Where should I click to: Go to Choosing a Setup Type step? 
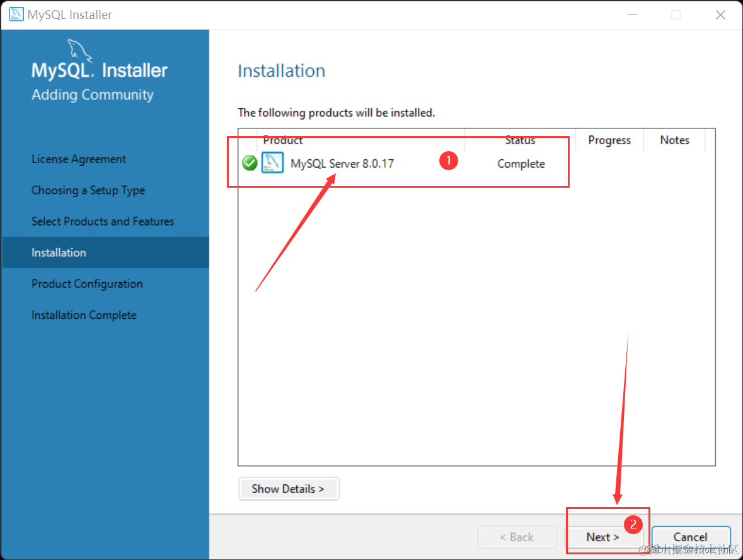coord(88,190)
